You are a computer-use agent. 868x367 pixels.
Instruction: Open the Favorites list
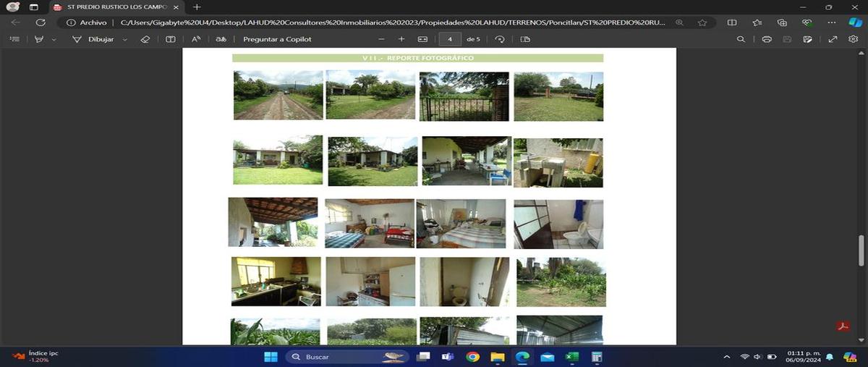[757, 22]
